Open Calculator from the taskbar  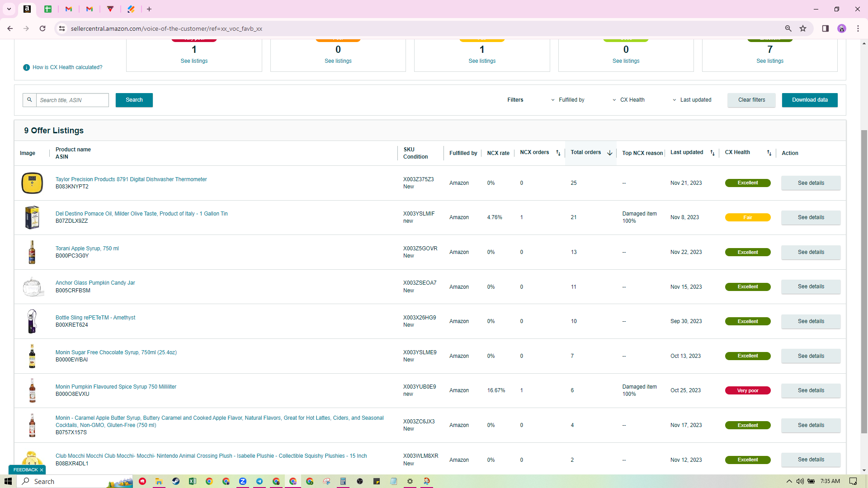pyautogui.click(x=343, y=481)
